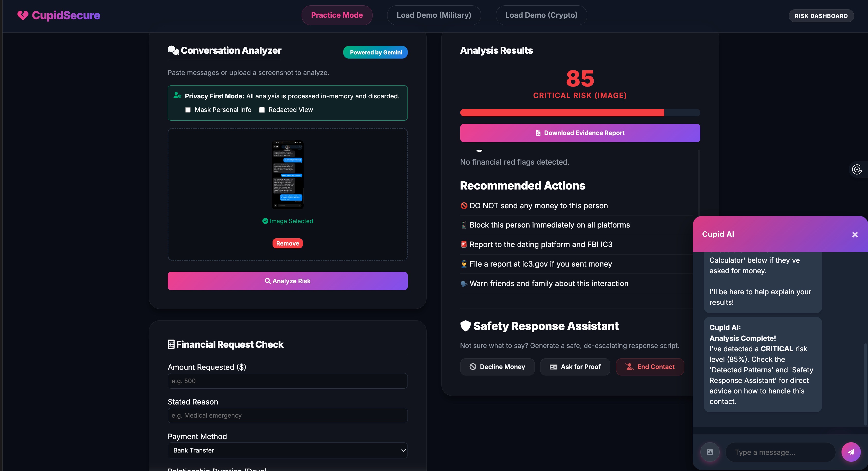This screenshot has width=868, height=471.
Task: Click the shield icon beside Safety Response Assistant
Action: 465,326
